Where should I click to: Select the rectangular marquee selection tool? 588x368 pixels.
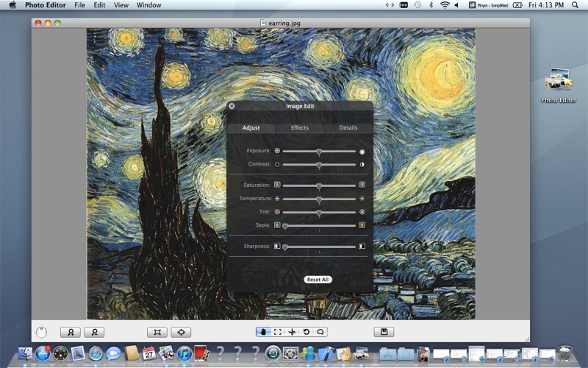click(278, 332)
